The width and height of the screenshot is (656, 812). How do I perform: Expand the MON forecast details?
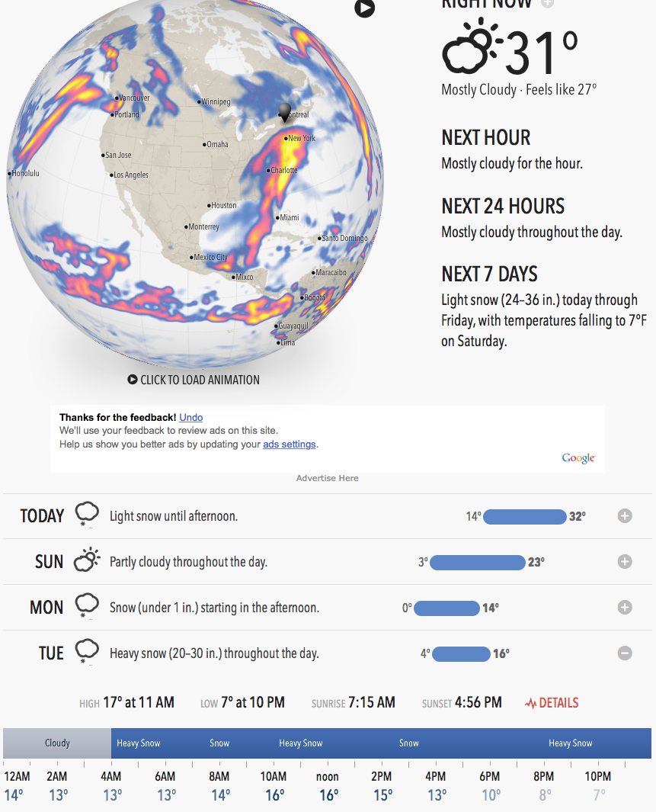pos(625,607)
